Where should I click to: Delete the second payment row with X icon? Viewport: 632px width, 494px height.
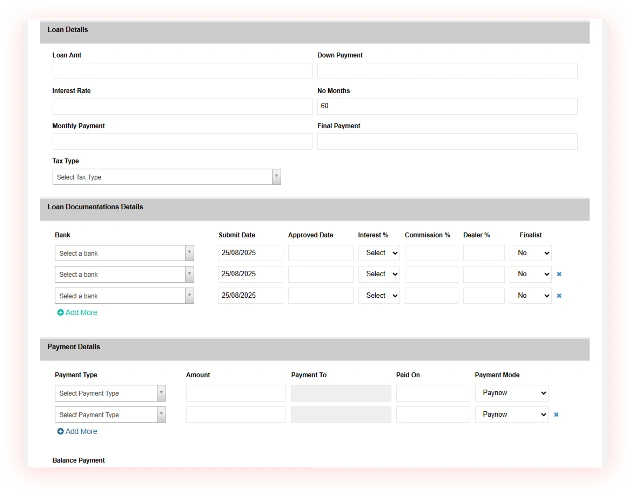556,415
